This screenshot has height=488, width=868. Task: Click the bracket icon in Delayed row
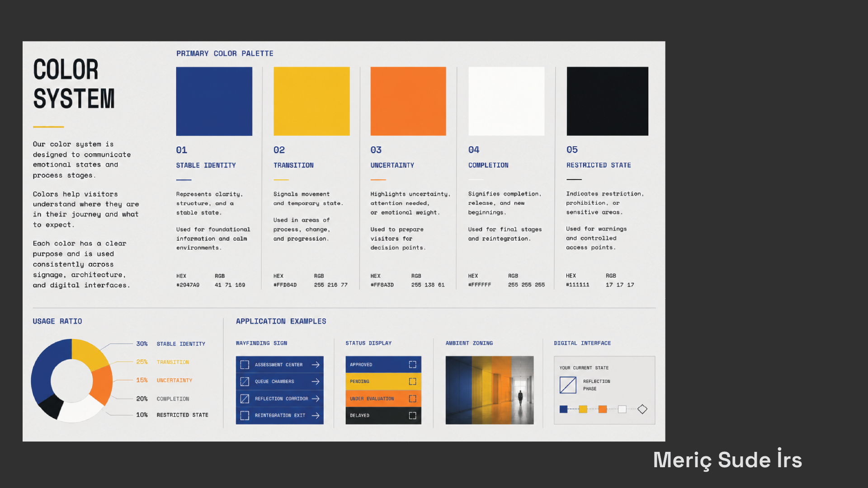[x=413, y=416]
